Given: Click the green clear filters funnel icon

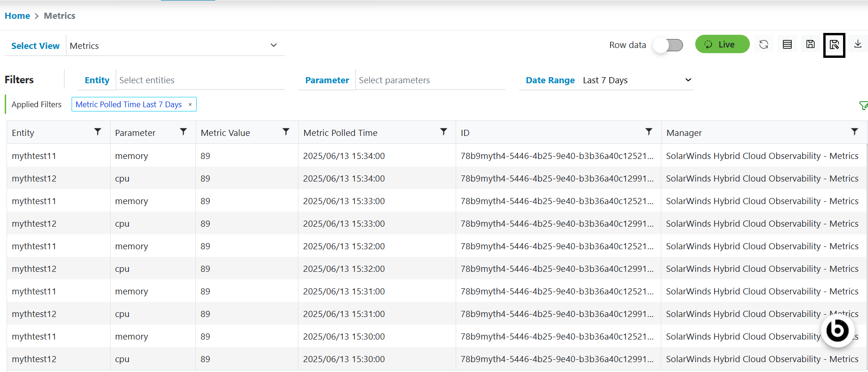Looking at the screenshot, I should point(863,106).
